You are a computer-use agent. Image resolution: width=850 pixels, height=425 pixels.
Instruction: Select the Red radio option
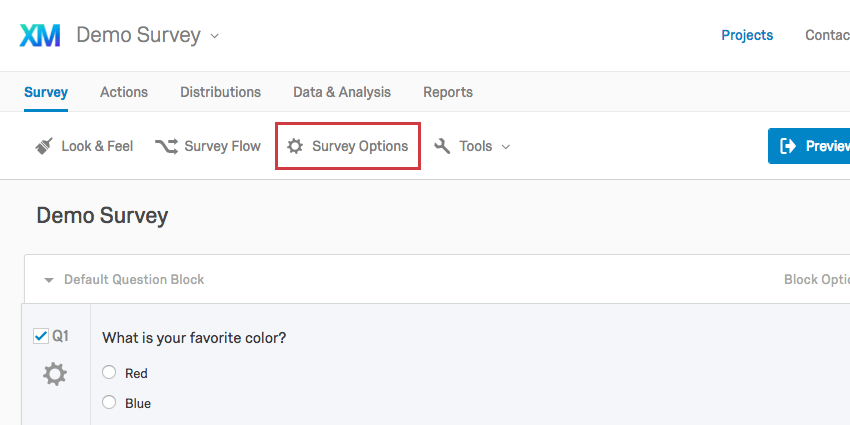click(x=109, y=372)
